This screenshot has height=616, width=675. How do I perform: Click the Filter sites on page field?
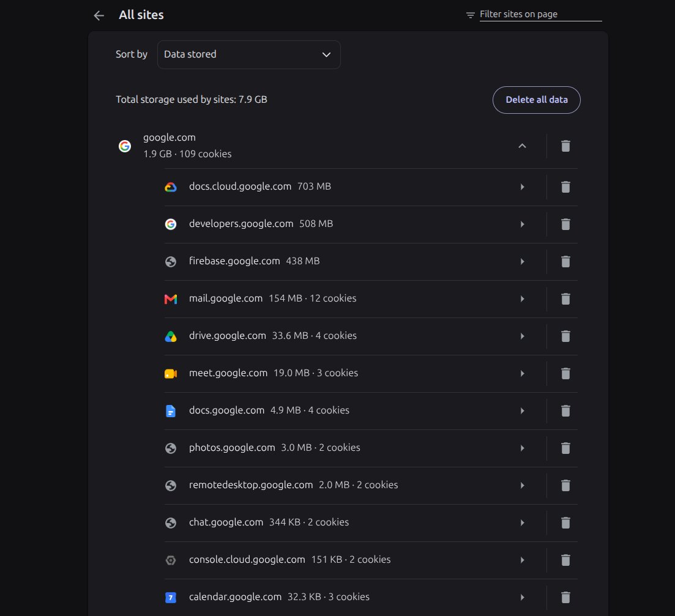click(x=541, y=14)
